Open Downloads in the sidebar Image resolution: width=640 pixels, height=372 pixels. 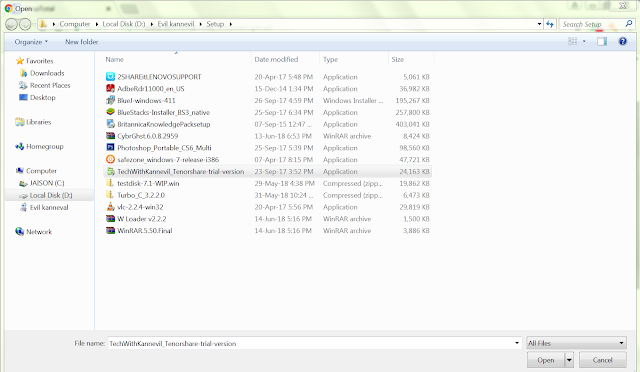(x=47, y=73)
